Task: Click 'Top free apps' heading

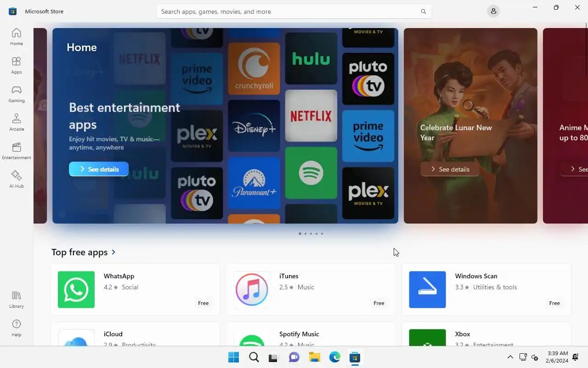Action: [x=79, y=252]
